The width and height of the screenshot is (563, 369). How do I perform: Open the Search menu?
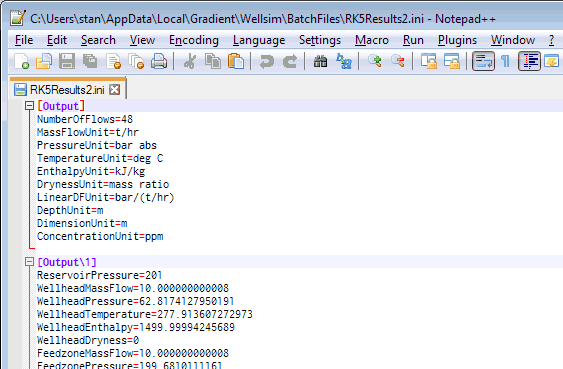pos(98,40)
